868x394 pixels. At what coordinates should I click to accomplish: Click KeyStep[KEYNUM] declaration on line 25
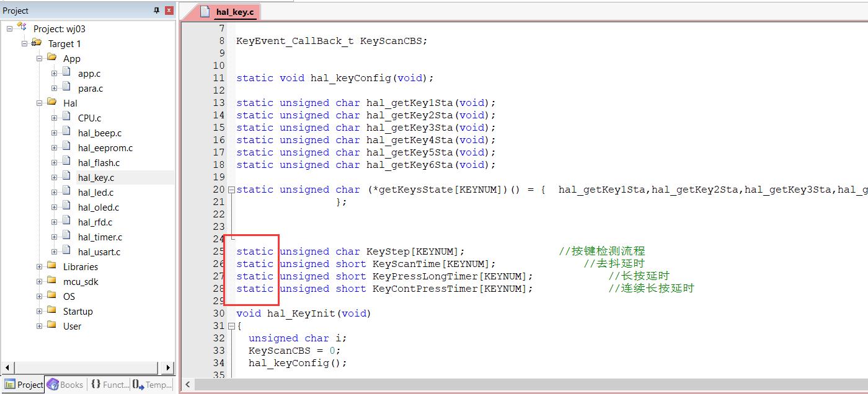350,252
